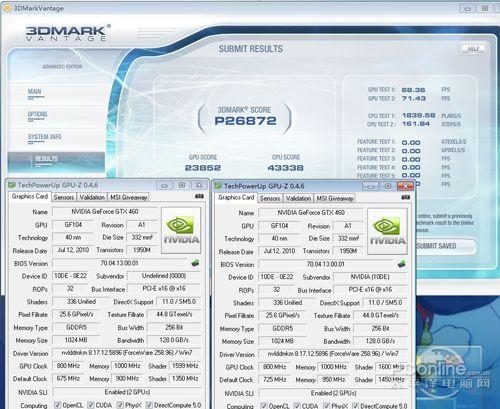Click Device ID 10DE - 0E22 in right GPU-Z
Viewport: 500px width, 409px height.
tap(277, 277)
